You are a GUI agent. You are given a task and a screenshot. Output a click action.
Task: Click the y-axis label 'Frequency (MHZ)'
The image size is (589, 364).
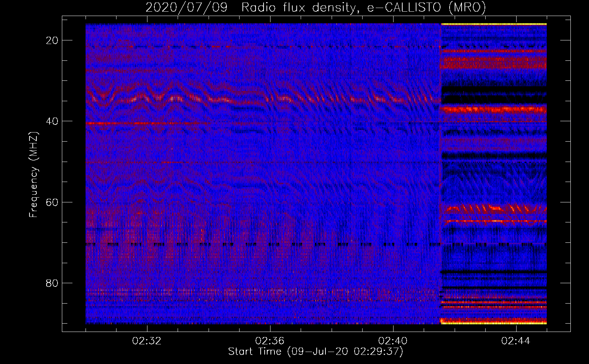click(x=33, y=175)
